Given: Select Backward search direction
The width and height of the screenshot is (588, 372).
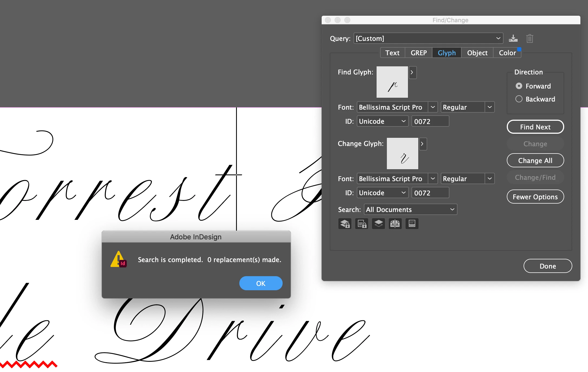Looking at the screenshot, I should click(x=519, y=99).
